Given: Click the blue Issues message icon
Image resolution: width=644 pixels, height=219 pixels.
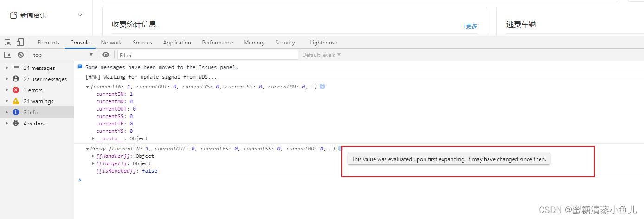Looking at the screenshot, I should [80, 67].
